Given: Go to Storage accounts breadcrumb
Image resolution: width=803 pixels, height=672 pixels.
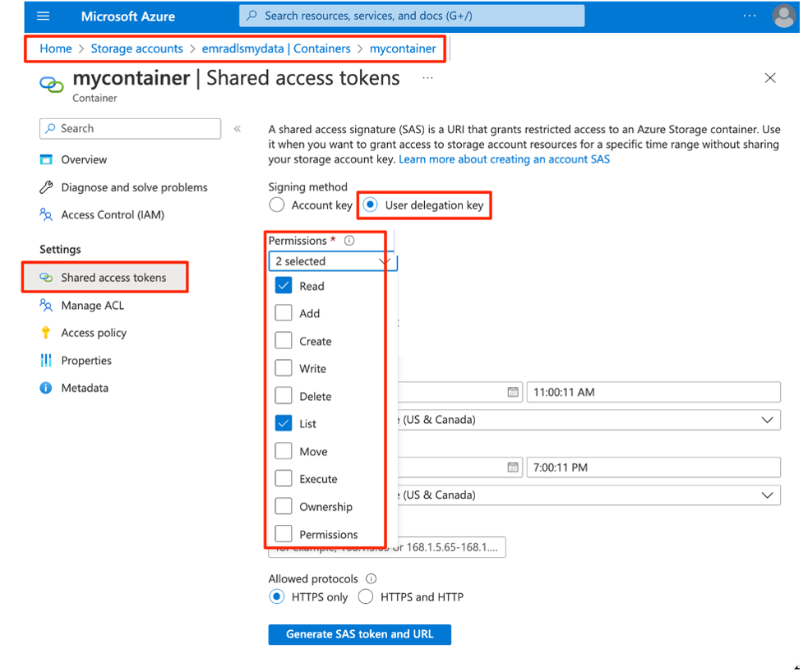Looking at the screenshot, I should (x=136, y=48).
